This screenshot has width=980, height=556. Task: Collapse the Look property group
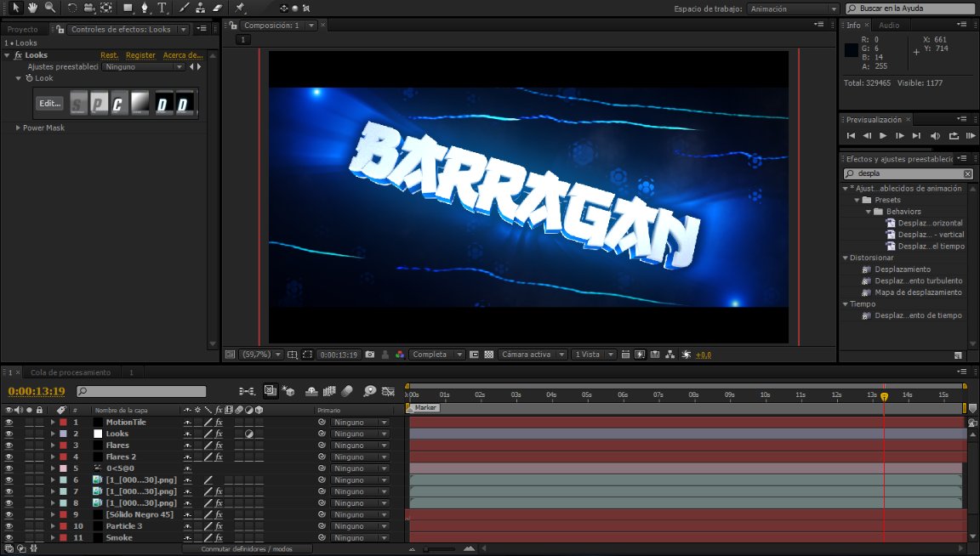pyautogui.click(x=18, y=78)
